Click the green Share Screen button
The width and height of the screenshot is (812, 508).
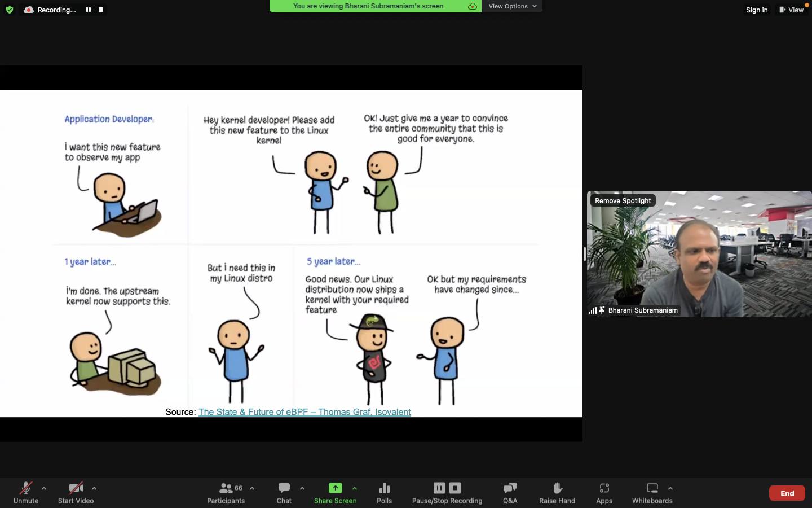[335, 492]
